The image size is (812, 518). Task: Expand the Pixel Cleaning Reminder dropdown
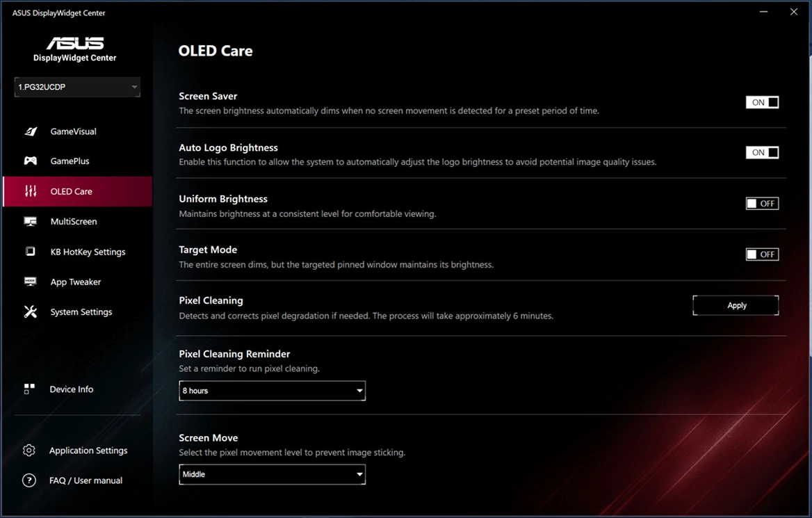(272, 391)
